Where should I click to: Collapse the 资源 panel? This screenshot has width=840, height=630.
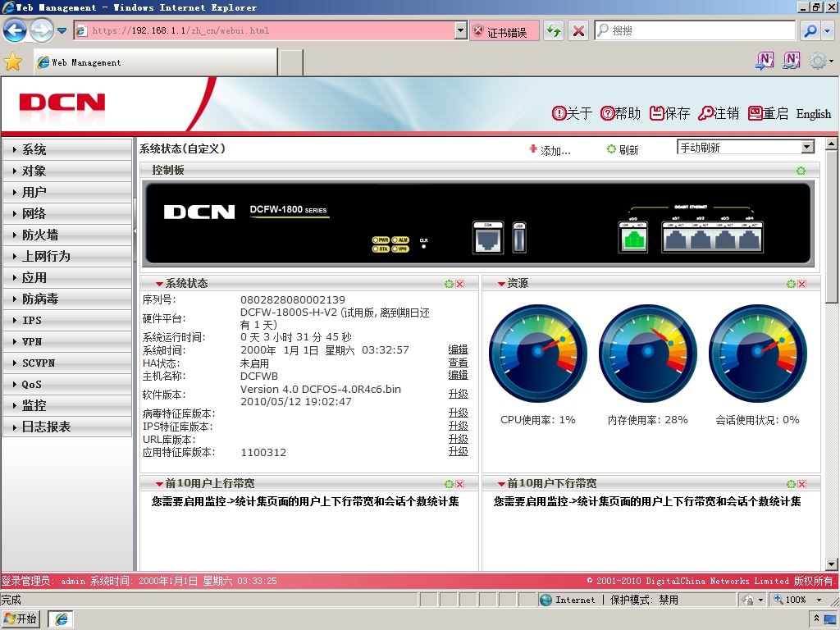pos(501,283)
